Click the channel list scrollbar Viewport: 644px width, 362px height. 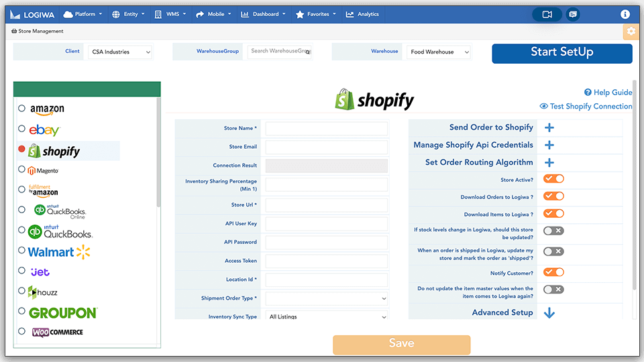[x=158, y=152]
